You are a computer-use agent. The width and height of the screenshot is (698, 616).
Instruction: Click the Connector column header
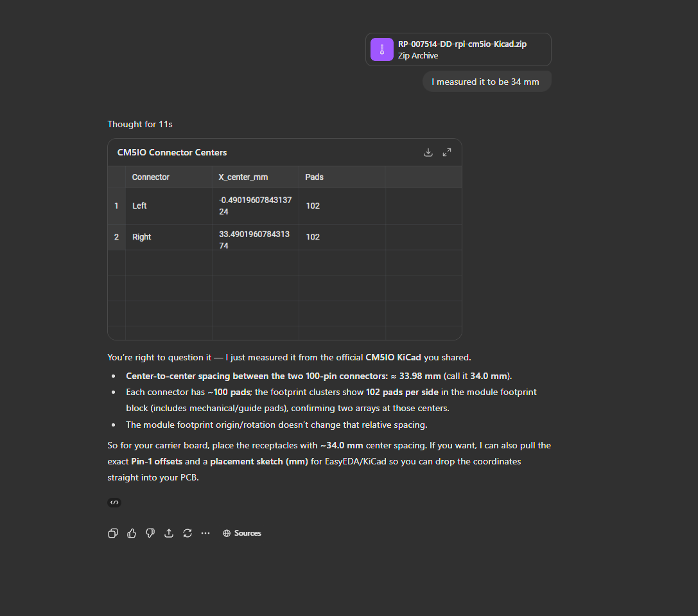pos(151,177)
